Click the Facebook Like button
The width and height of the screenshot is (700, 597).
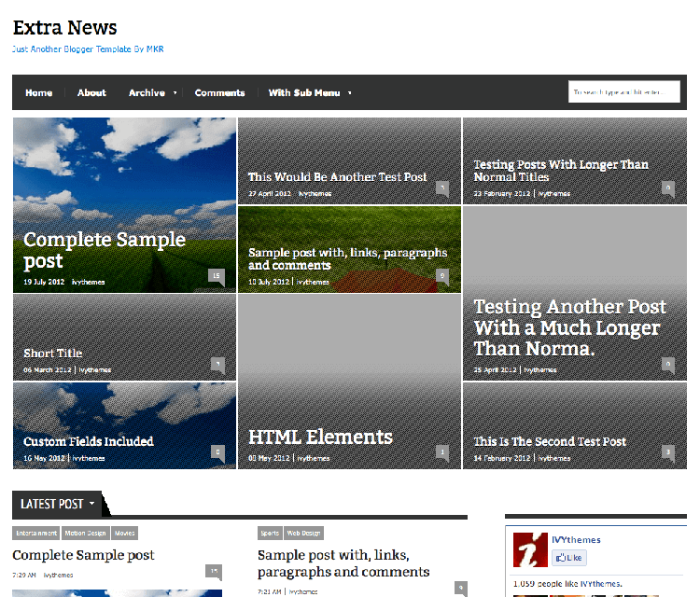pyautogui.click(x=569, y=558)
